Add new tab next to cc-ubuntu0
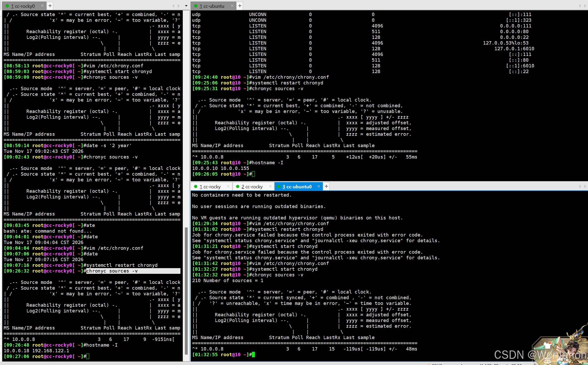The image size is (588, 365). tap(326, 186)
